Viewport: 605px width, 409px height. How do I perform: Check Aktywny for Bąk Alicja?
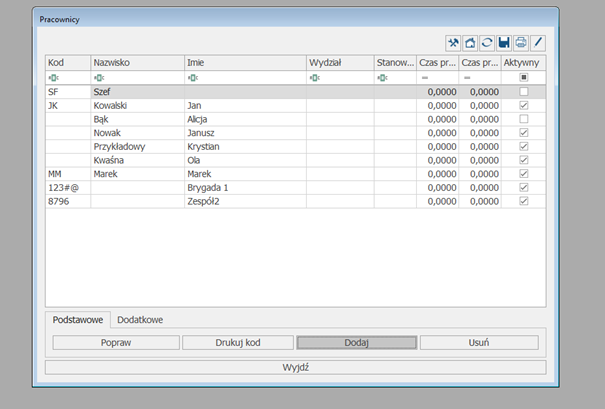pyautogui.click(x=524, y=119)
